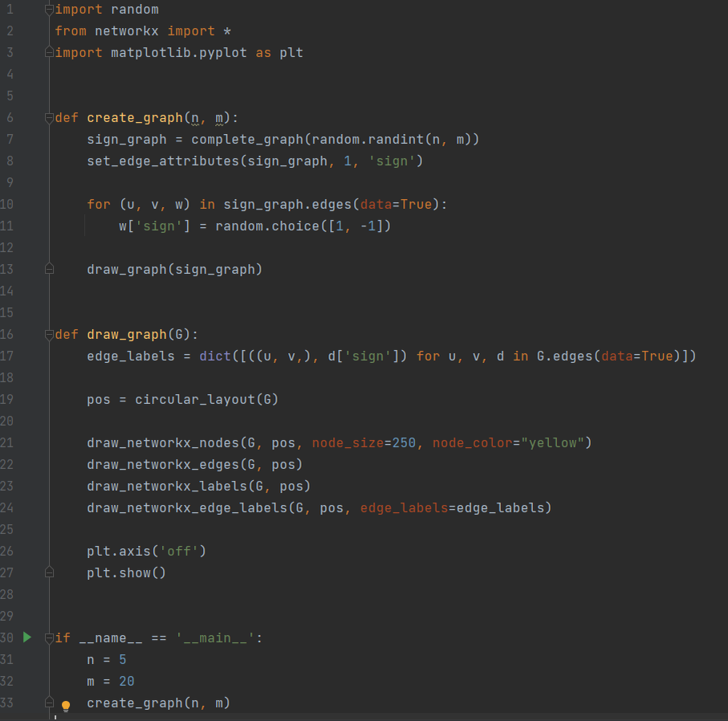728x721 pixels.
Task: Click 'draw_networkx_edges' on line 22
Action: point(163,465)
